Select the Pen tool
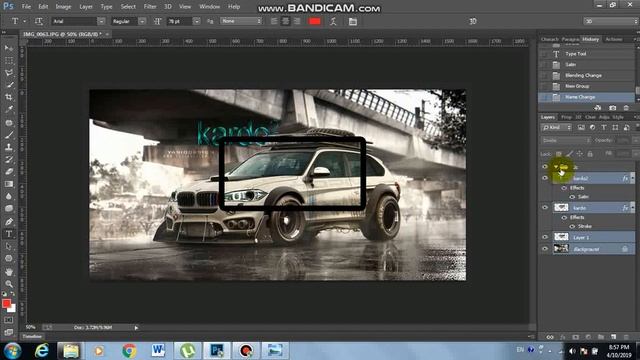640x360 pixels. point(9,222)
